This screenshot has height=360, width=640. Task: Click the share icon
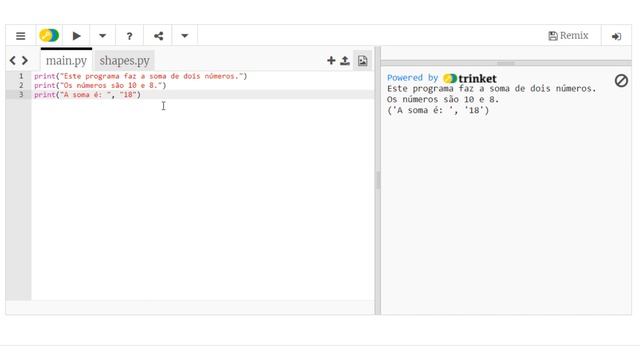158,36
